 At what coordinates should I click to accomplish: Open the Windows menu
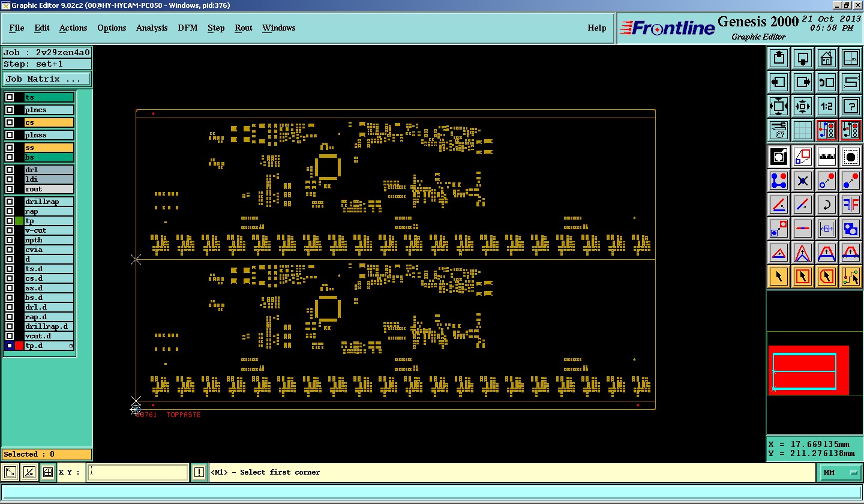coord(279,28)
